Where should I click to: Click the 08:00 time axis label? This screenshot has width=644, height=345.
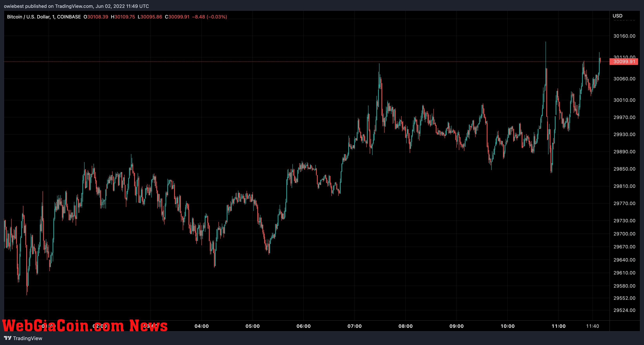(406, 326)
